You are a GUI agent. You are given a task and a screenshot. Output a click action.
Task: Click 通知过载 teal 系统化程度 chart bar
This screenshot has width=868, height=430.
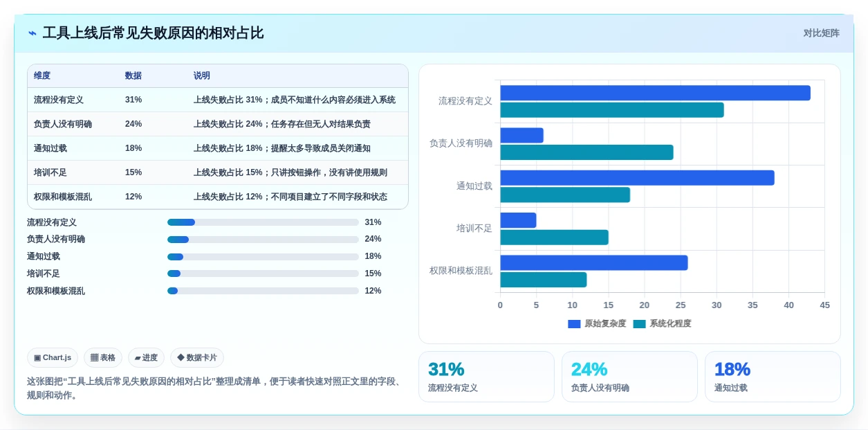(565, 195)
